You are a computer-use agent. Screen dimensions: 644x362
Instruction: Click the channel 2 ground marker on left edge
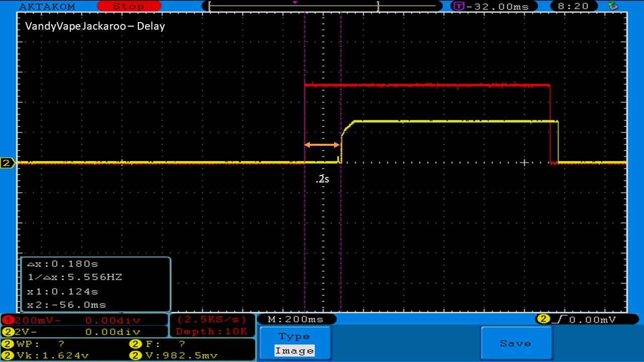click(x=8, y=163)
